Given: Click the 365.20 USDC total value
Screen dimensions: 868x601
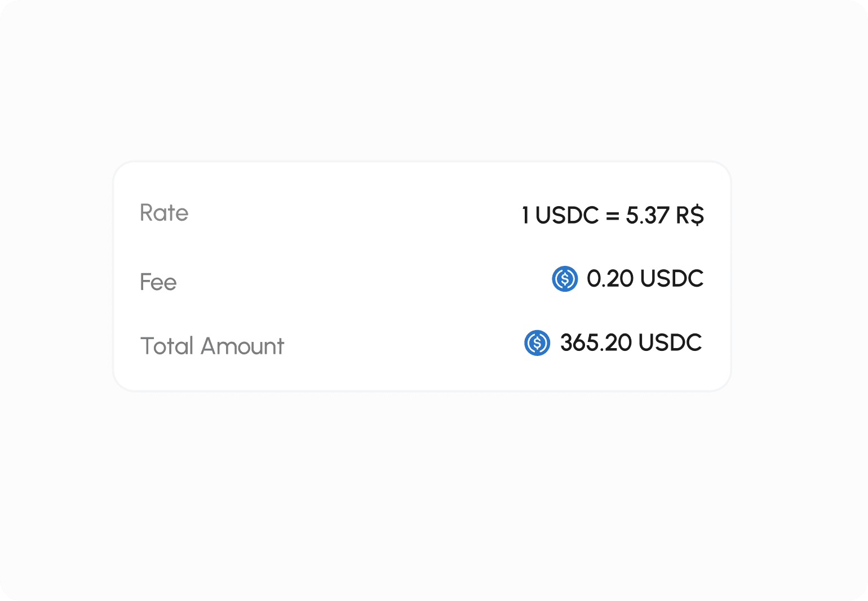Looking at the screenshot, I should coord(631,342).
